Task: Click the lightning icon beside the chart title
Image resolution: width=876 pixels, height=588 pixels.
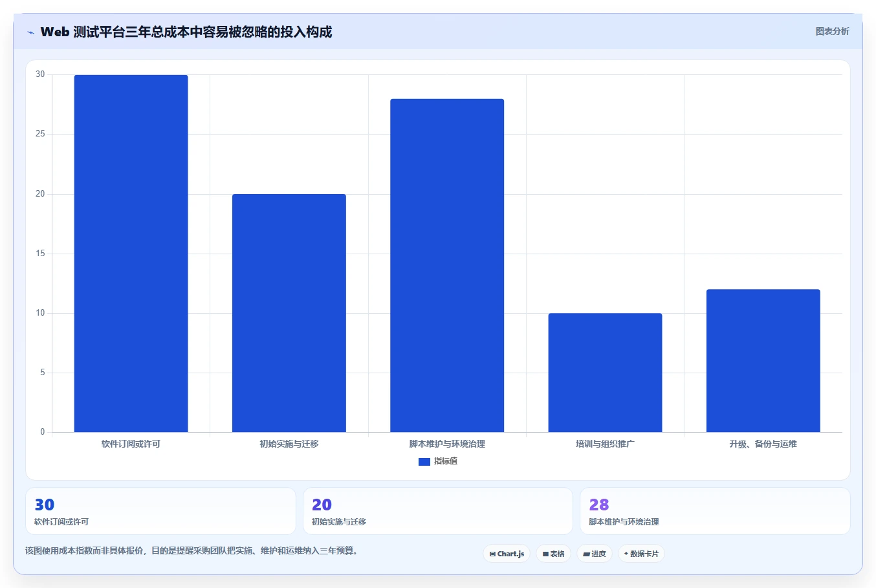Action: point(30,32)
